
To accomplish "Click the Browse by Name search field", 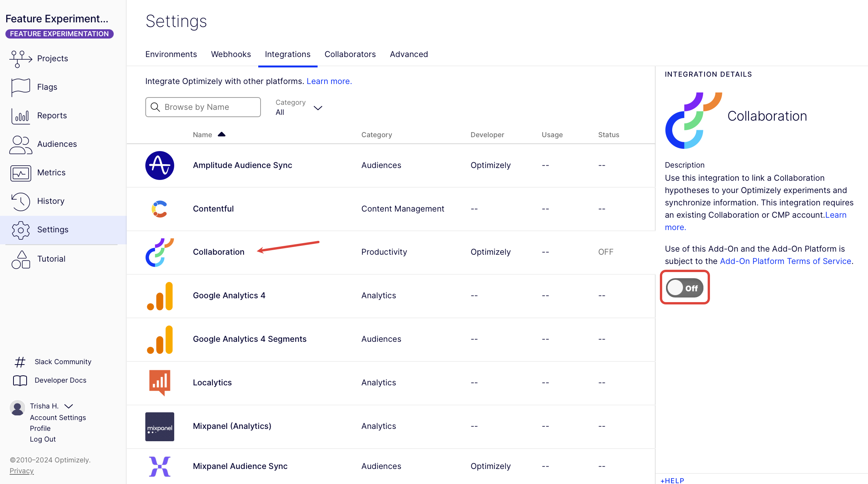I will tap(203, 107).
